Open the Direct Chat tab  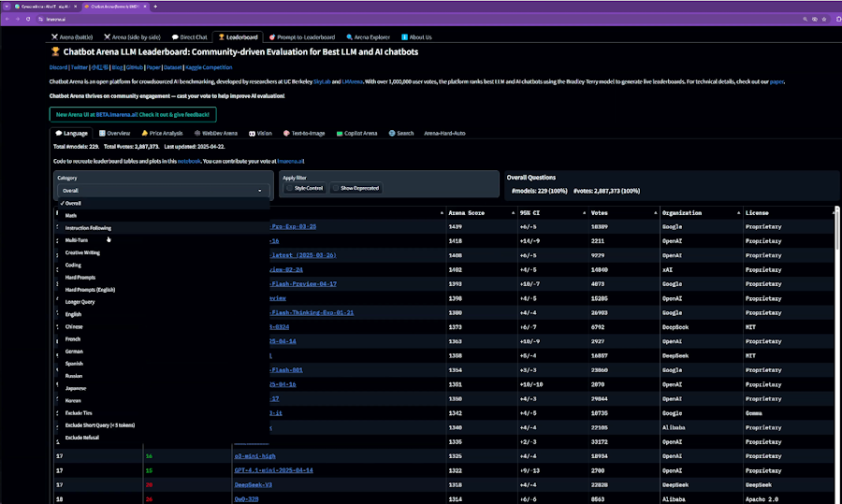click(x=190, y=37)
